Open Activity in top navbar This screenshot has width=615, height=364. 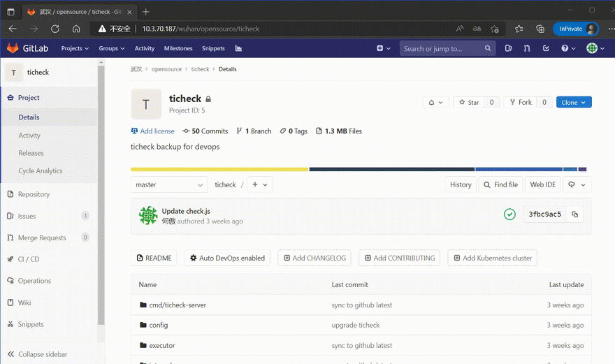click(145, 48)
